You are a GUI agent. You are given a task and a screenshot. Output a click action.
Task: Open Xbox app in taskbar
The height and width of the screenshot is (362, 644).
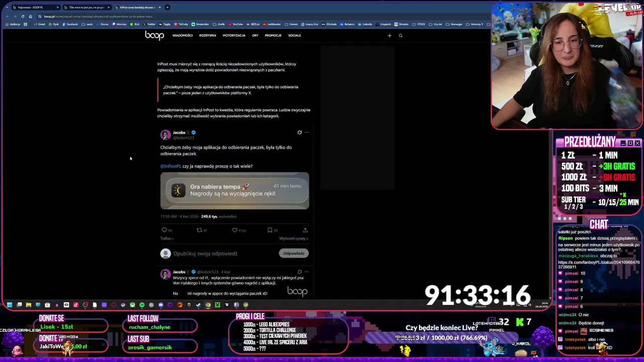[x=132, y=305]
